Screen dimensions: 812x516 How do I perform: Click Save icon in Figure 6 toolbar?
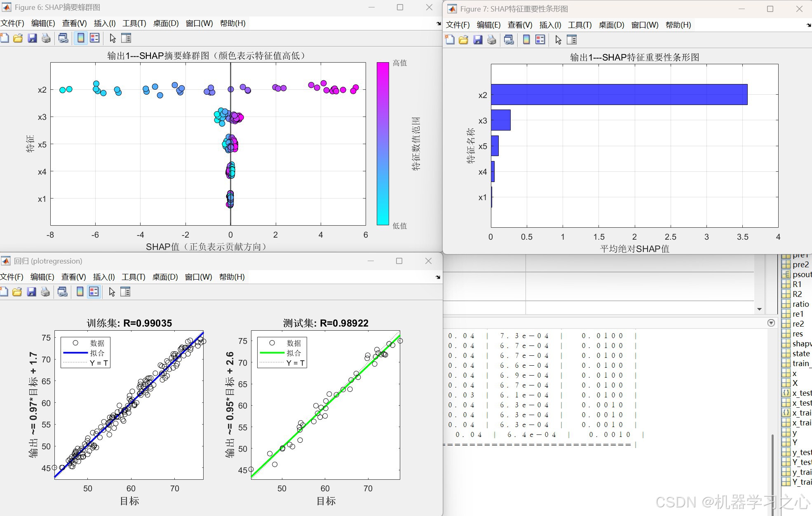(x=32, y=38)
